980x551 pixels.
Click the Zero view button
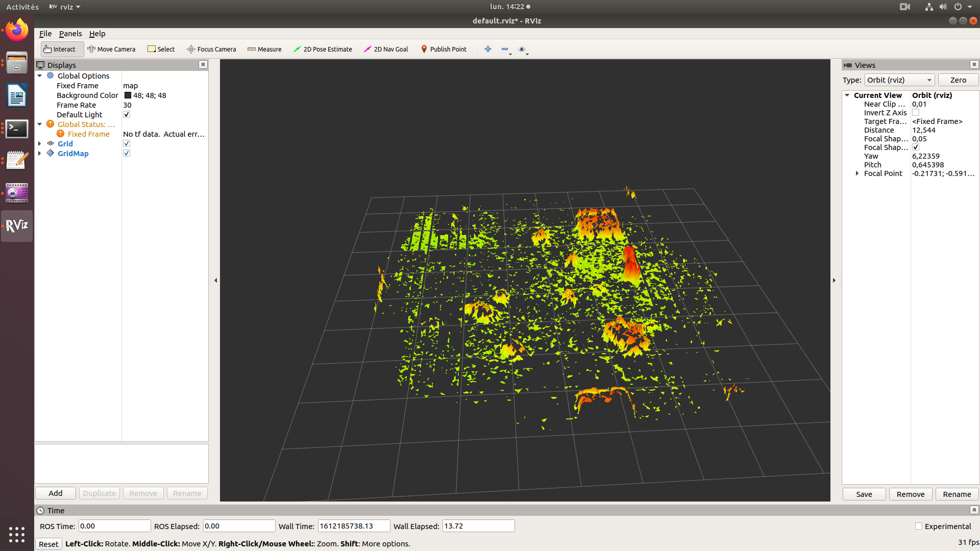(958, 80)
